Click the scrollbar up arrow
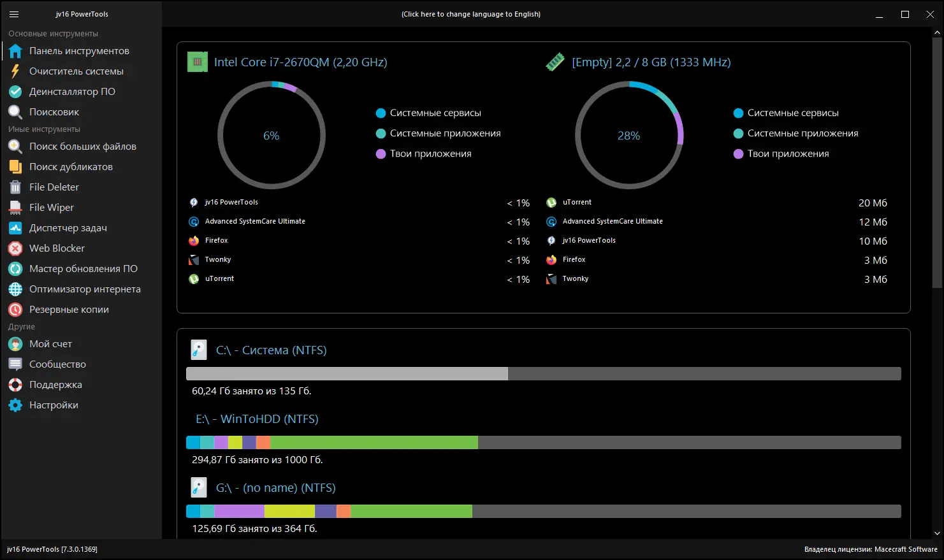This screenshot has height=560, width=944. click(937, 32)
